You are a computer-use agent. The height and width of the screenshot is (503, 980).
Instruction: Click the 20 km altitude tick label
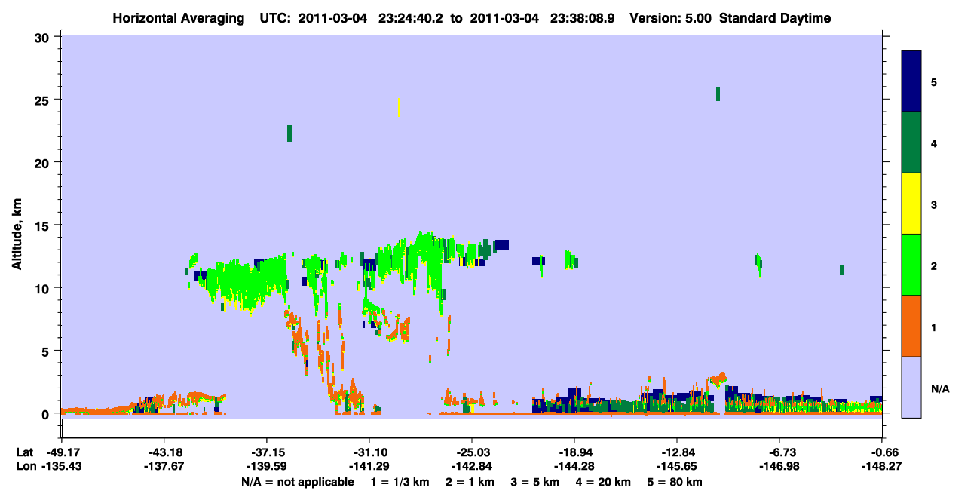43,162
